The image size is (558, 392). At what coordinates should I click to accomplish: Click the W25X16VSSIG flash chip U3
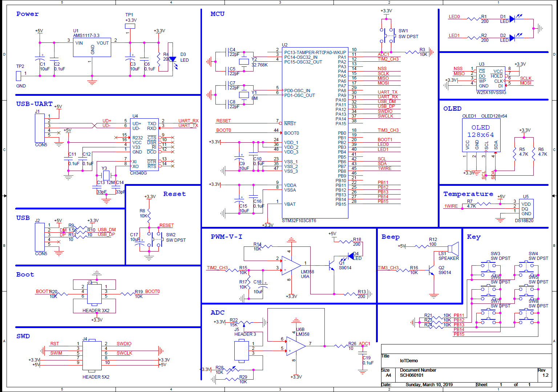490,78
